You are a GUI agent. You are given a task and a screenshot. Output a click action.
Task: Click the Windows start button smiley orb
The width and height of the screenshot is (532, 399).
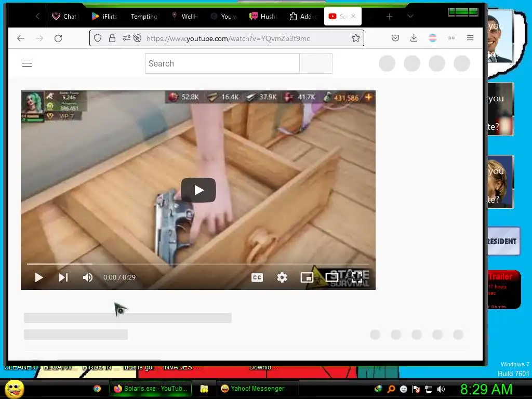(15, 389)
